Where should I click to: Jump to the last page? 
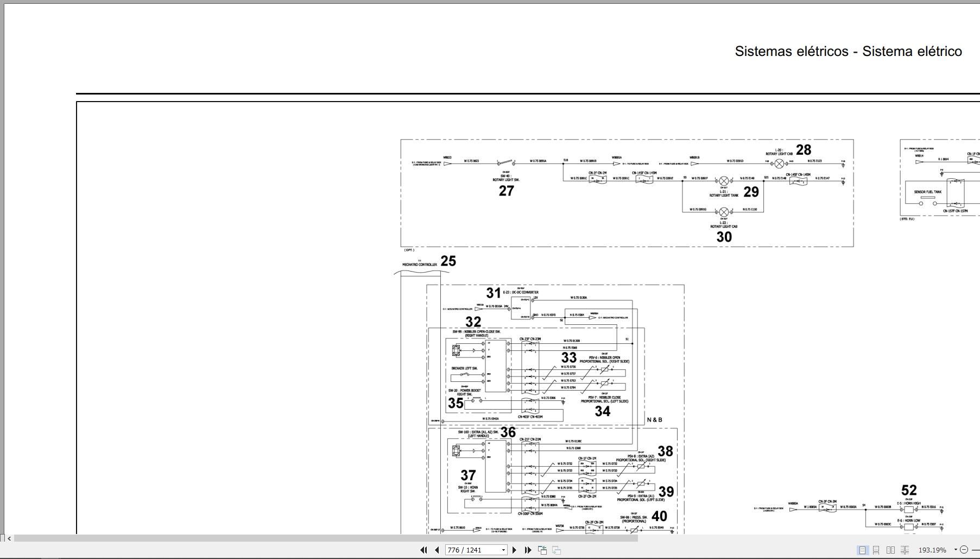pyautogui.click(x=527, y=550)
